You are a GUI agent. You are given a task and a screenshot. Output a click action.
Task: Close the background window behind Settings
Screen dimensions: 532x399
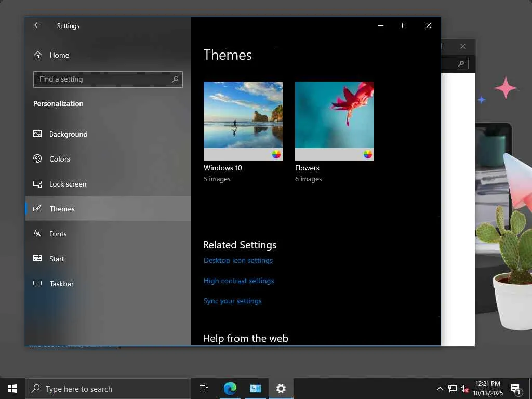[463, 46]
